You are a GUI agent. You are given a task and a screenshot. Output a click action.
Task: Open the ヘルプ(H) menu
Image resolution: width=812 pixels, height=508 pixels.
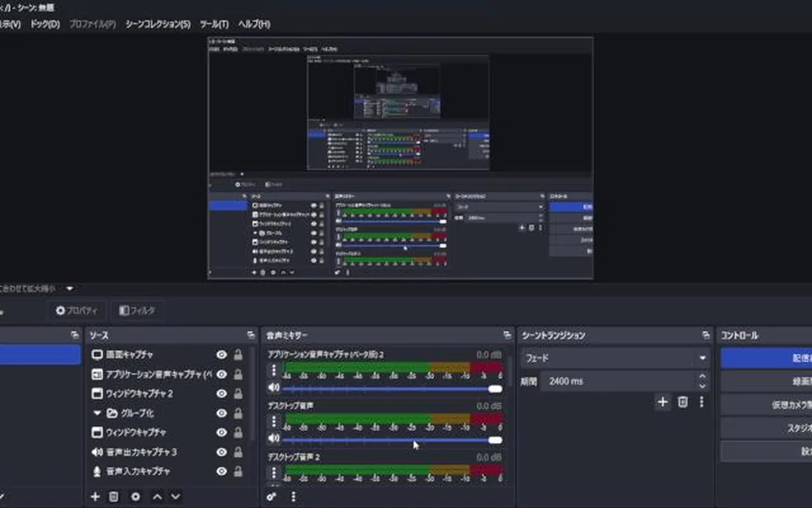[254, 24]
